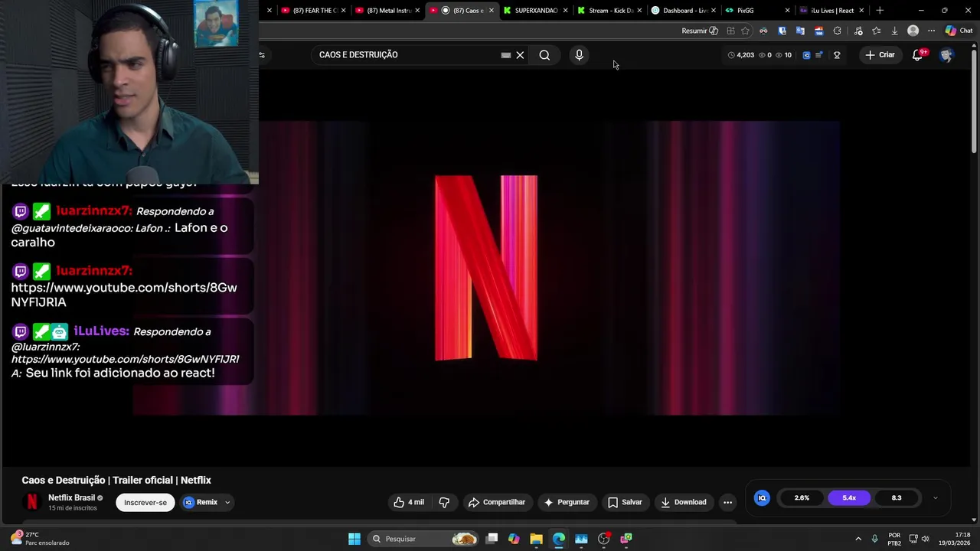Image resolution: width=980 pixels, height=551 pixels.
Task: Click the Windows taskbar Pesquisar search box
Action: 423,539
